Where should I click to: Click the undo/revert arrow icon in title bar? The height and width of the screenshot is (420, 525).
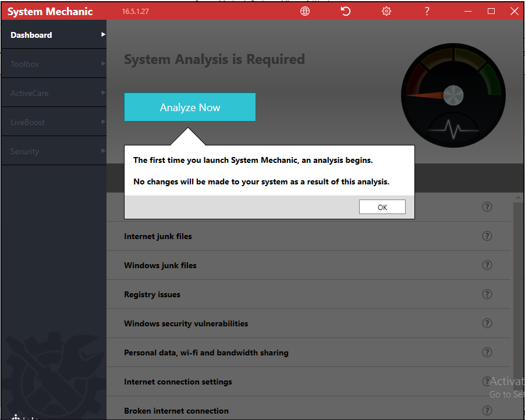point(346,11)
